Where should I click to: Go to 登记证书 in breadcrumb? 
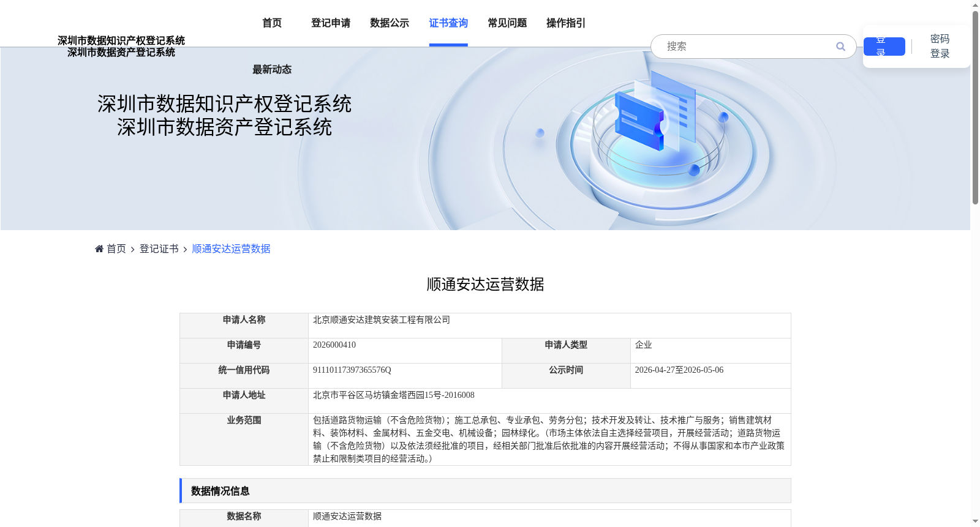point(159,249)
